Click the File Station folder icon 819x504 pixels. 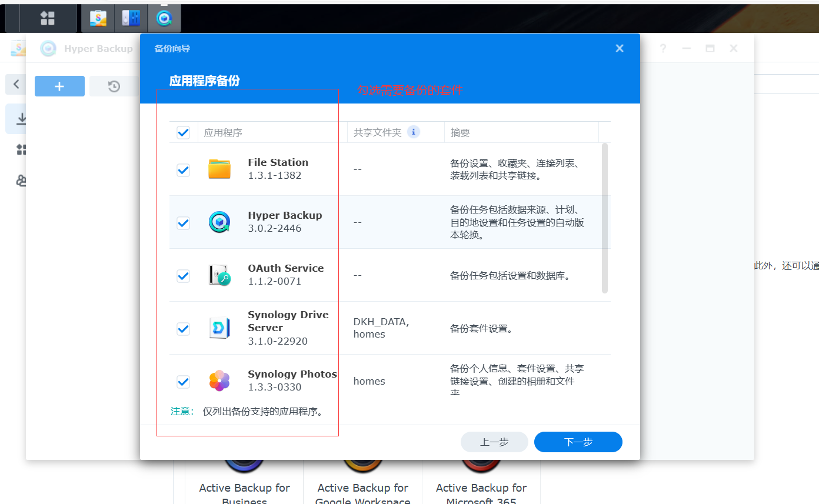(x=219, y=169)
